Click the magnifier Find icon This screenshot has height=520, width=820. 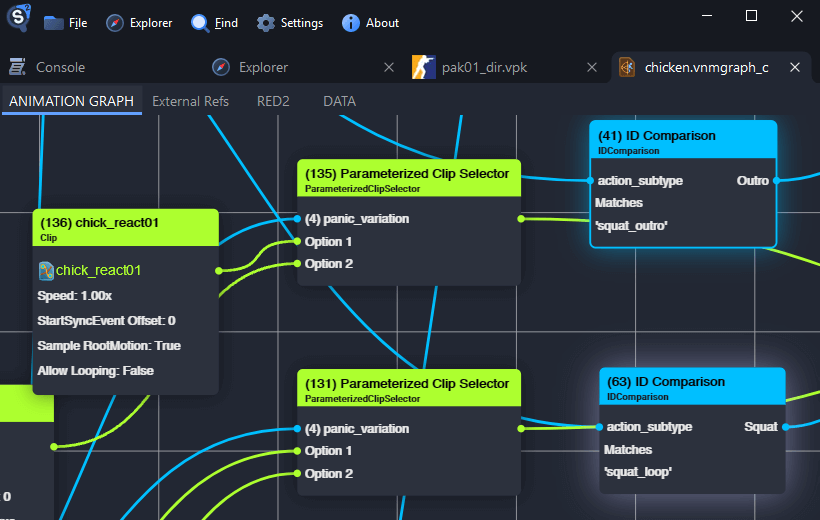coord(200,23)
